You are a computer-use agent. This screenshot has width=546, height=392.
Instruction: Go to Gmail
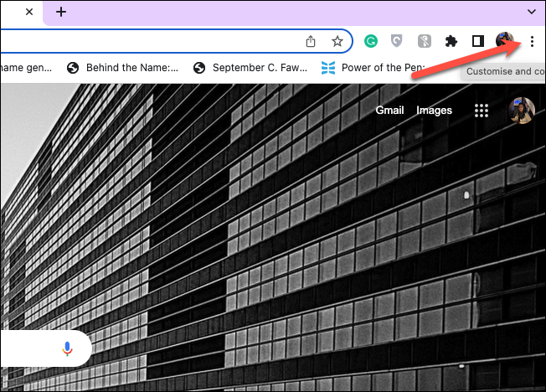pos(389,111)
